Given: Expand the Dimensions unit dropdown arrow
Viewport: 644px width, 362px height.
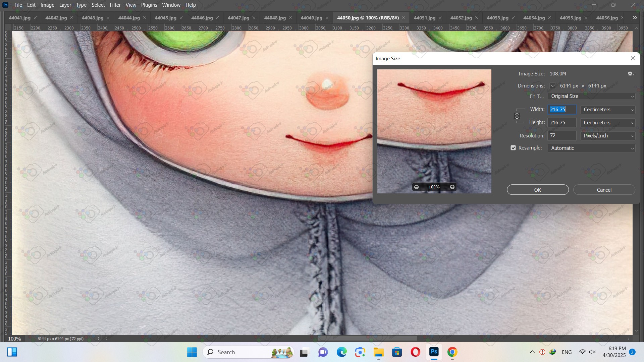Looking at the screenshot, I should [553, 86].
